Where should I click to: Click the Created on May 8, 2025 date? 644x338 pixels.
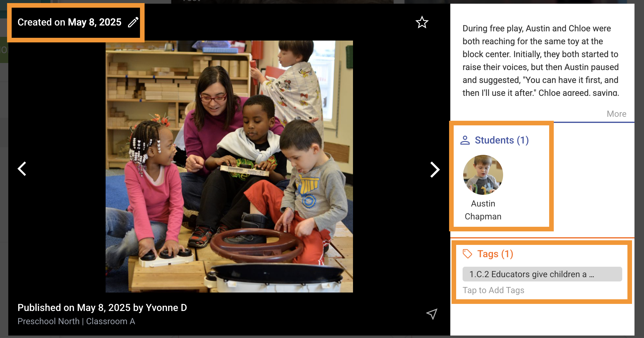tap(69, 22)
